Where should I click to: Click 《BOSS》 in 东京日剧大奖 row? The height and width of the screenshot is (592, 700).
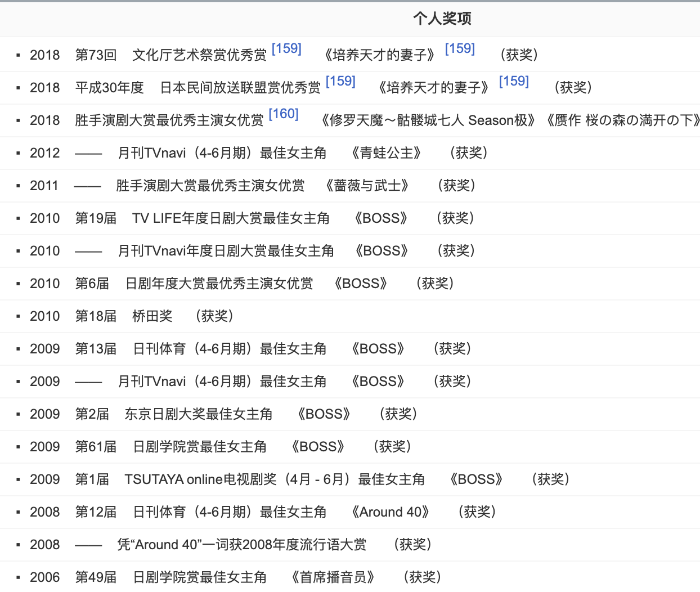(324, 414)
